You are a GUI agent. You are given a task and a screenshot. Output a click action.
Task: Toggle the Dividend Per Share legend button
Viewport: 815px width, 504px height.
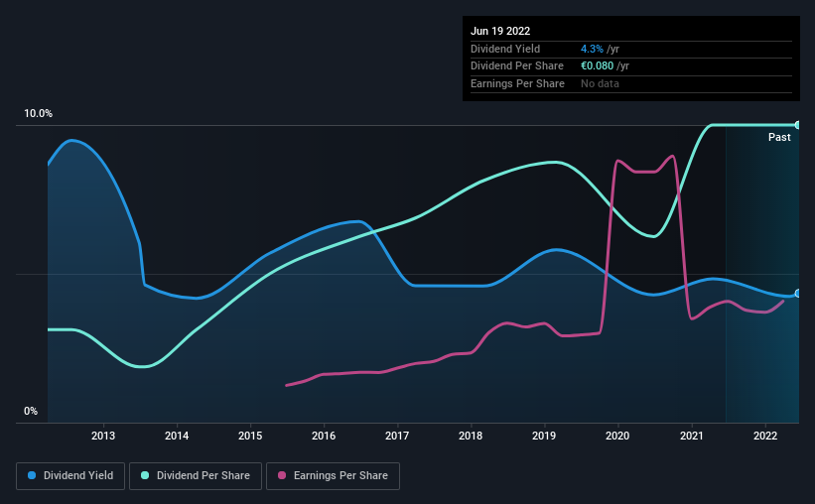pyautogui.click(x=196, y=476)
